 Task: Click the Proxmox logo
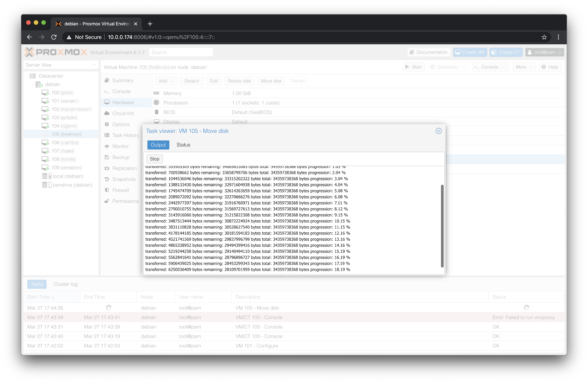(56, 52)
